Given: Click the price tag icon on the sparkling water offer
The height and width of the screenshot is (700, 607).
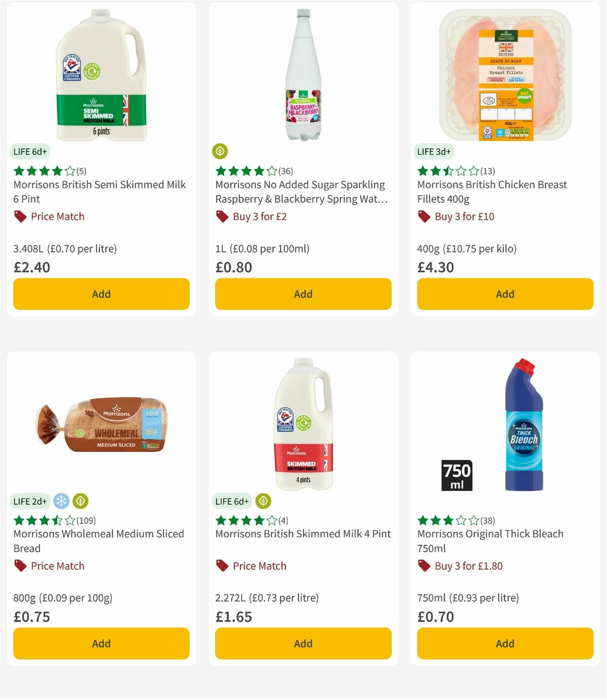Looking at the screenshot, I should pyautogui.click(x=222, y=216).
